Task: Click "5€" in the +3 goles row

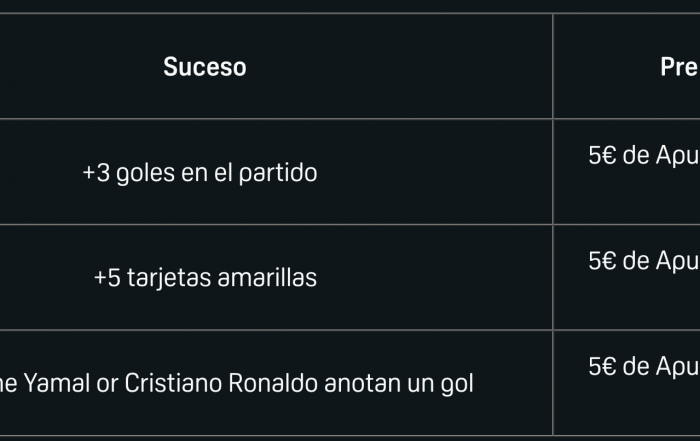Action: point(602,156)
